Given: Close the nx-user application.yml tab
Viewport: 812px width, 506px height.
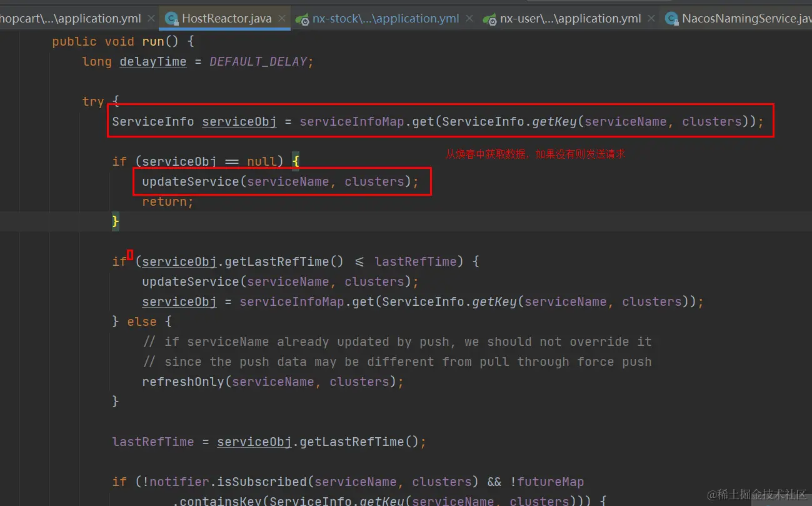Looking at the screenshot, I should click(x=651, y=19).
